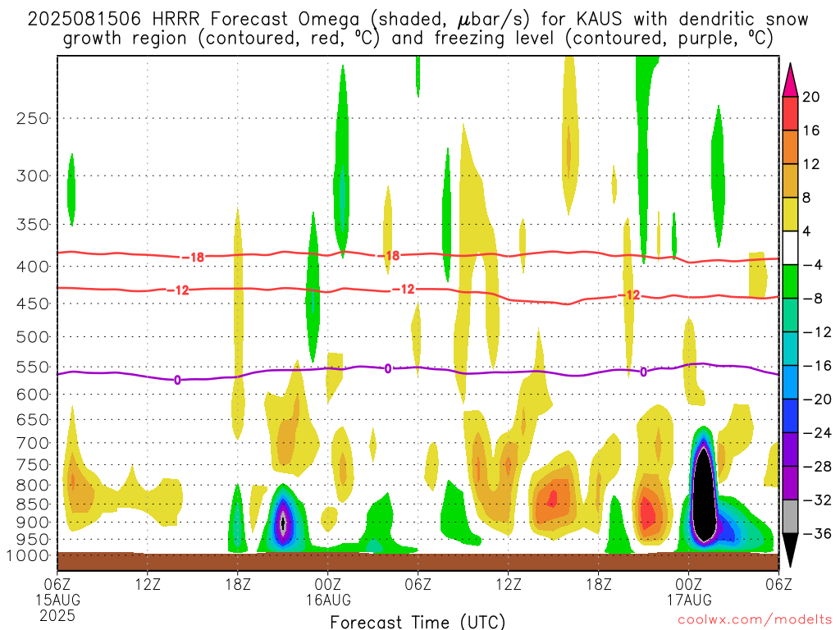The width and height of the screenshot is (840, 630).
Task: Open the coolwx.com/modelts link
Action: click(755, 620)
